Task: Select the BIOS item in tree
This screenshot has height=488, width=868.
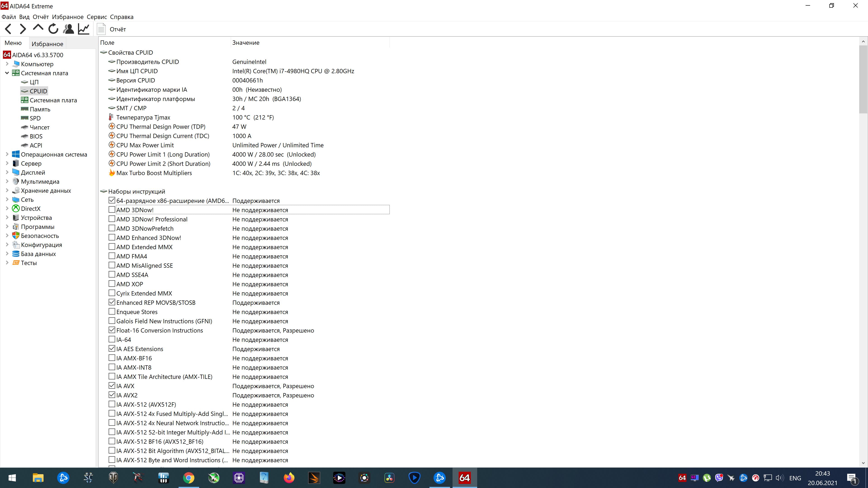Action: tap(36, 136)
